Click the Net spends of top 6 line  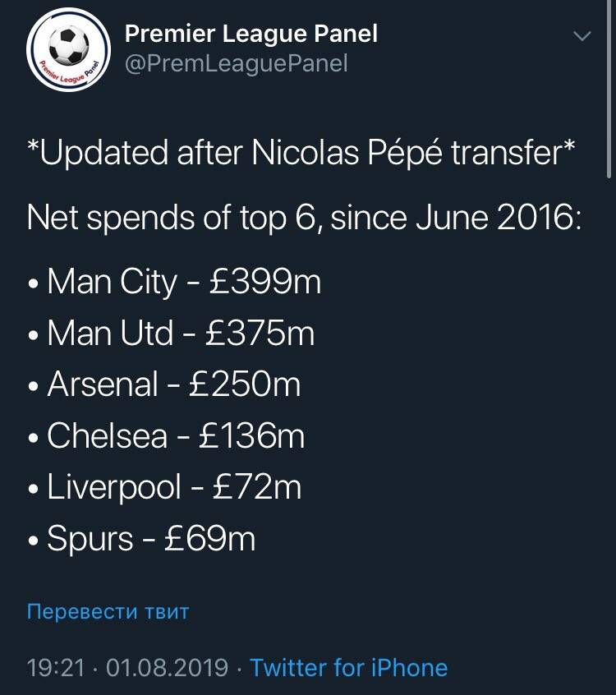pos(304,219)
